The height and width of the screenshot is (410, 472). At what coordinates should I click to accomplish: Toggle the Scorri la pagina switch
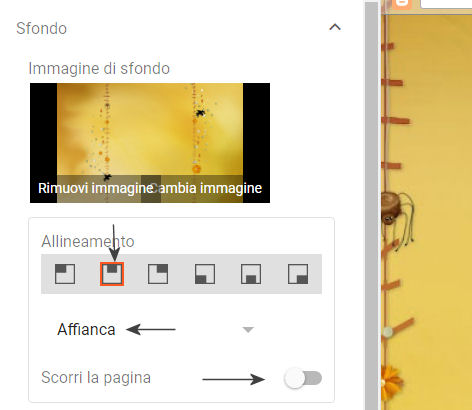(303, 378)
